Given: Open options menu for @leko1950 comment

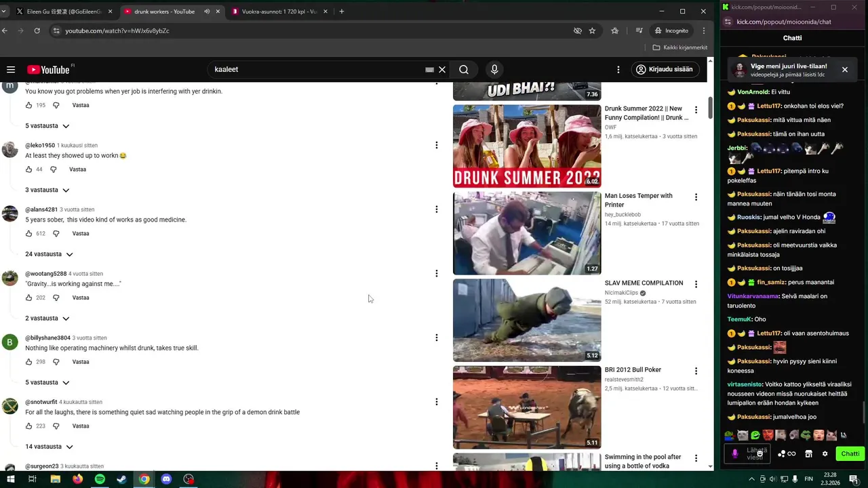Looking at the screenshot, I should click(436, 145).
